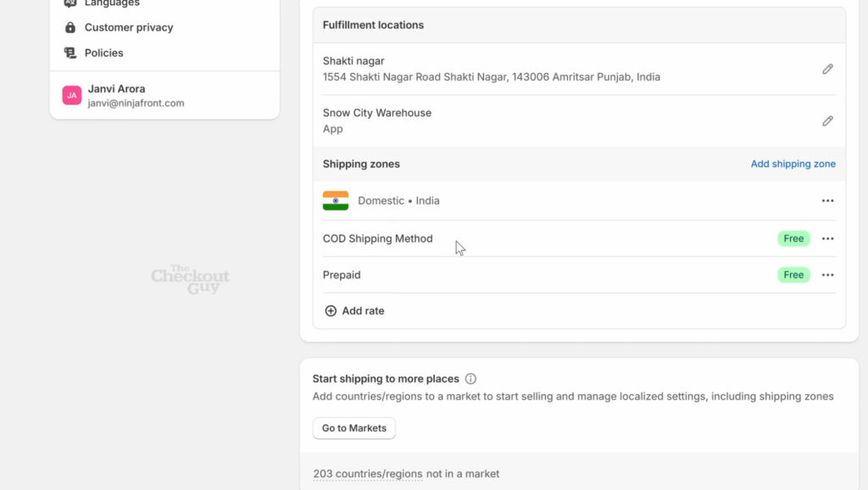Click the plus circle icon beside Add rate

(331, 310)
